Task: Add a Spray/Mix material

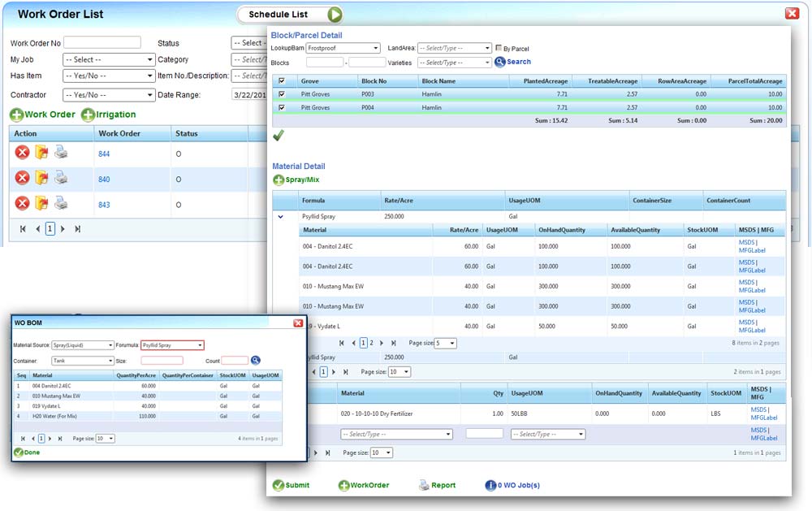Action: coord(296,180)
